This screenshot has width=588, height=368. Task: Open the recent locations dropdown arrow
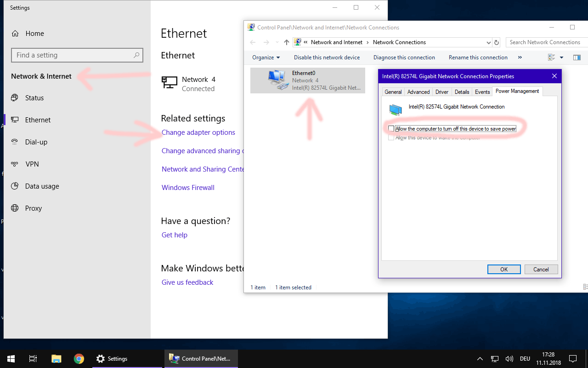(277, 42)
